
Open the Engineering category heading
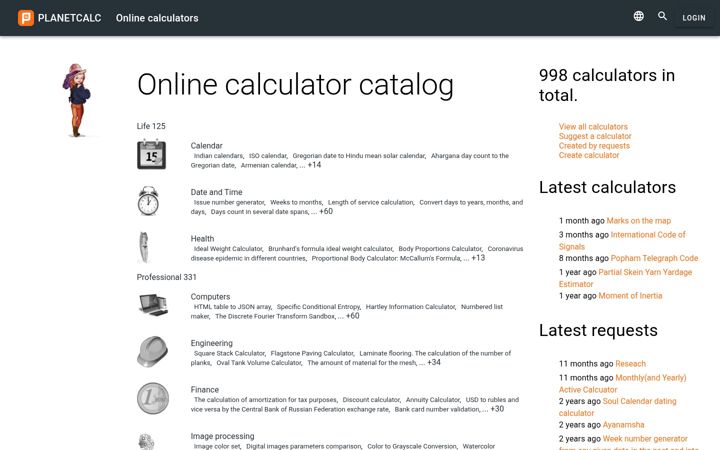211,343
